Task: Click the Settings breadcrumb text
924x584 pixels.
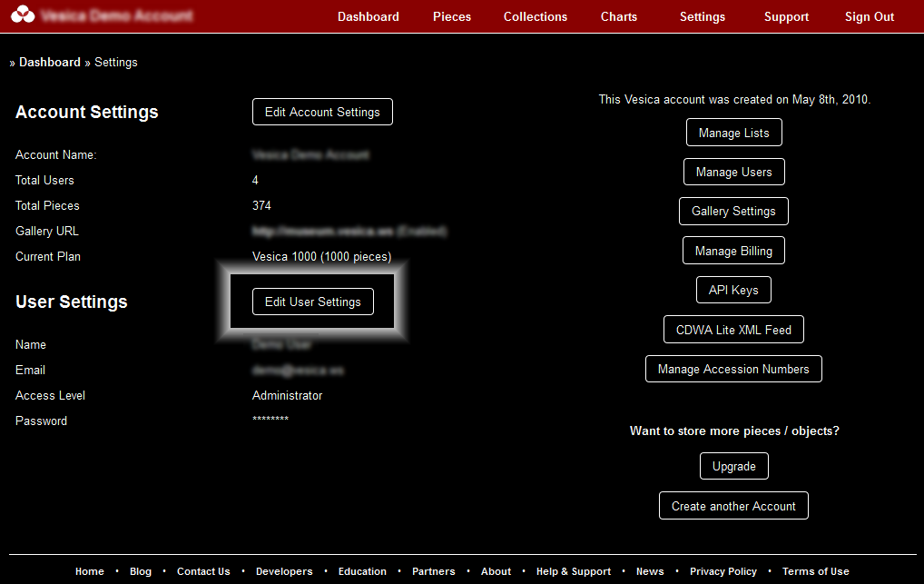Action: 115,62
